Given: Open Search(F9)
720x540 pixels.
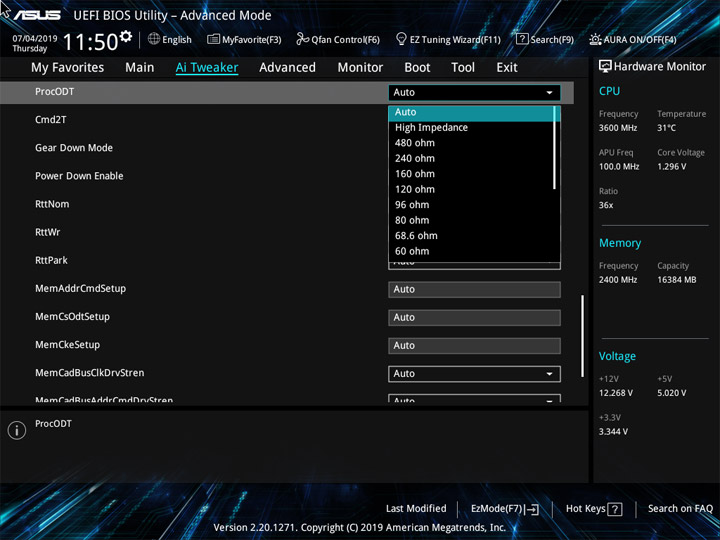Looking at the screenshot, I should coord(545,39).
